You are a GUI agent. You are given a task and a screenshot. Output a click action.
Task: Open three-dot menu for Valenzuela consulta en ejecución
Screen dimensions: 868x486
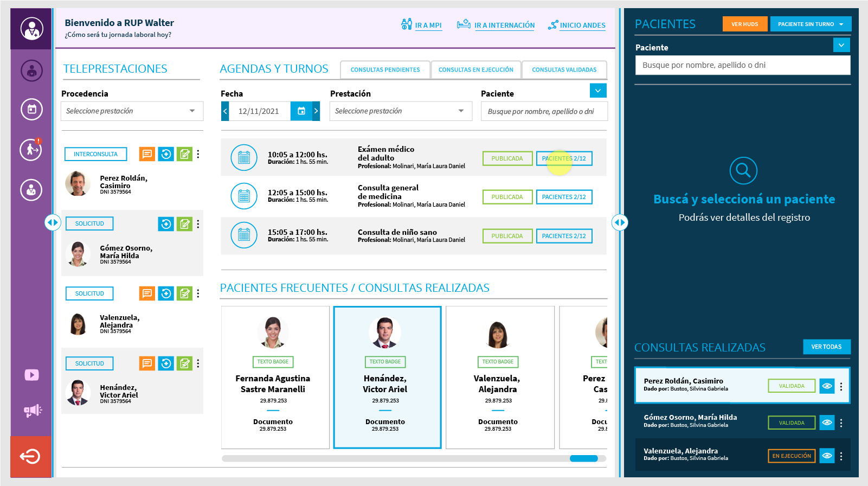[x=841, y=456]
